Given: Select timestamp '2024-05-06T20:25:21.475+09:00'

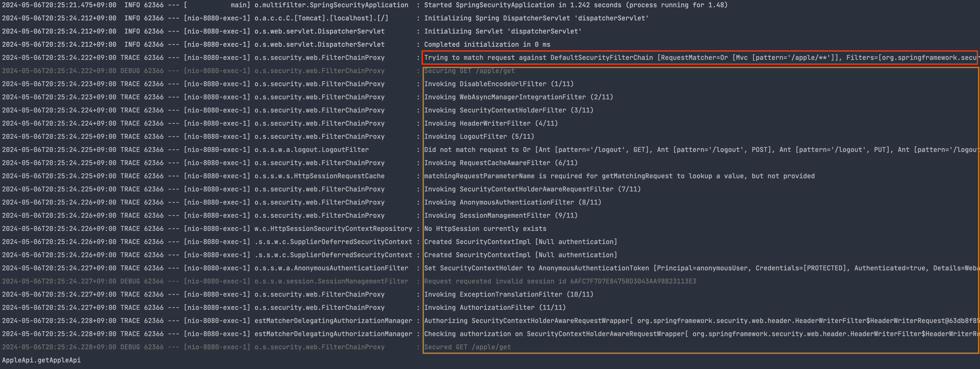Looking at the screenshot, I should (x=59, y=5).
